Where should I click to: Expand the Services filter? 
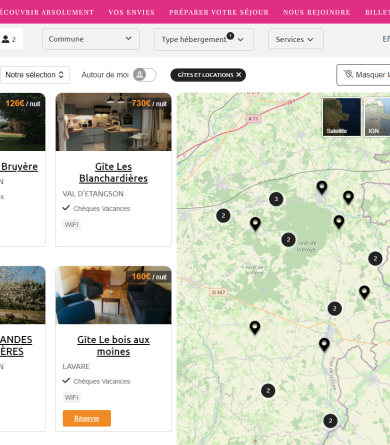[296, 39]
